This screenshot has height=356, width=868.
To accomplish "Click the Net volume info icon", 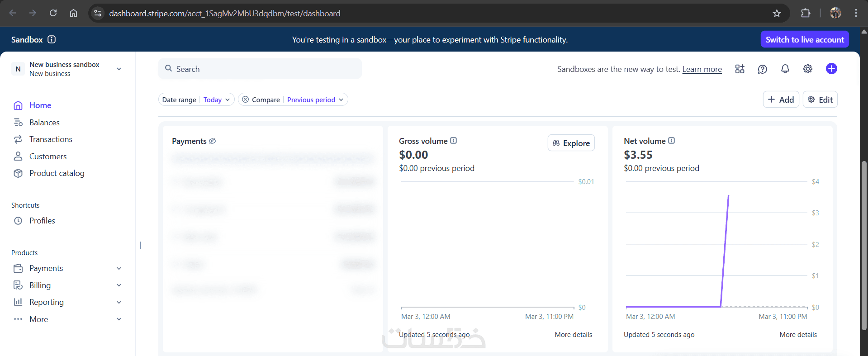I will (x=671, y=141).
